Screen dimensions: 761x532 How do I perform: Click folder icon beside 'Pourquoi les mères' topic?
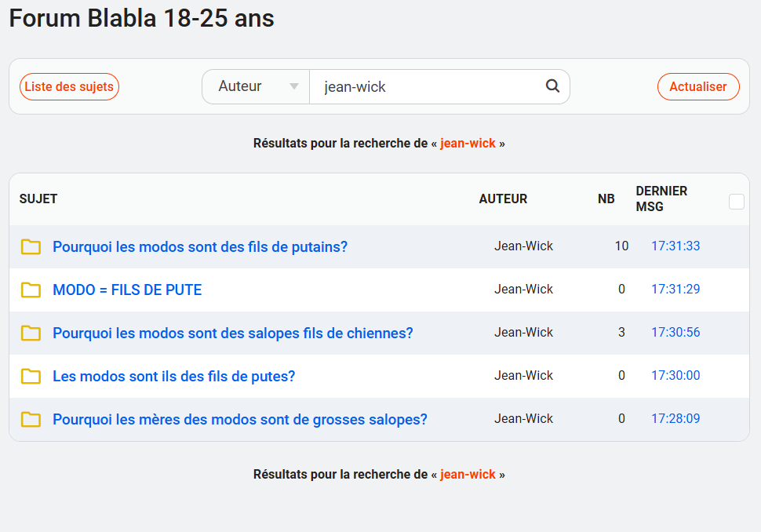(31, 419)
